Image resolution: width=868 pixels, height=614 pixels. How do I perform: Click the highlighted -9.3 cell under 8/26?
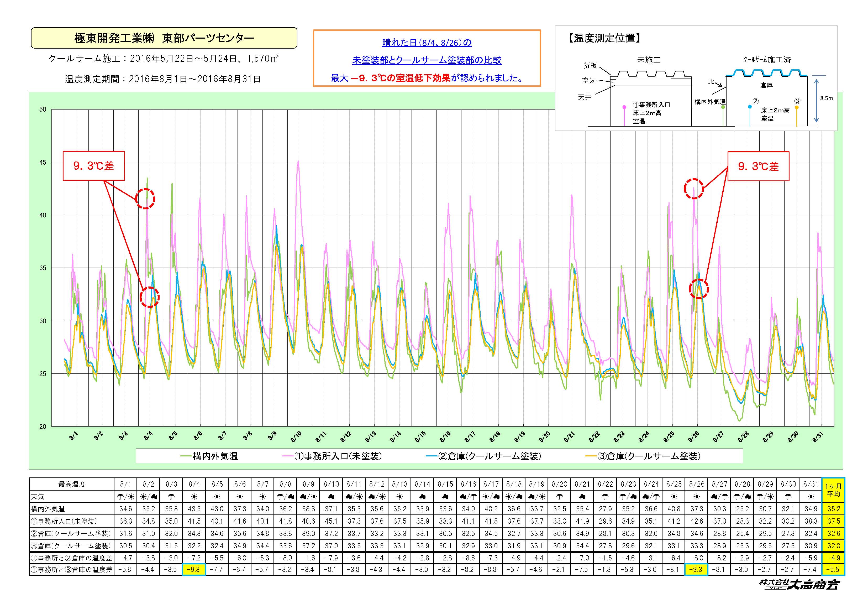pos(697,569)
